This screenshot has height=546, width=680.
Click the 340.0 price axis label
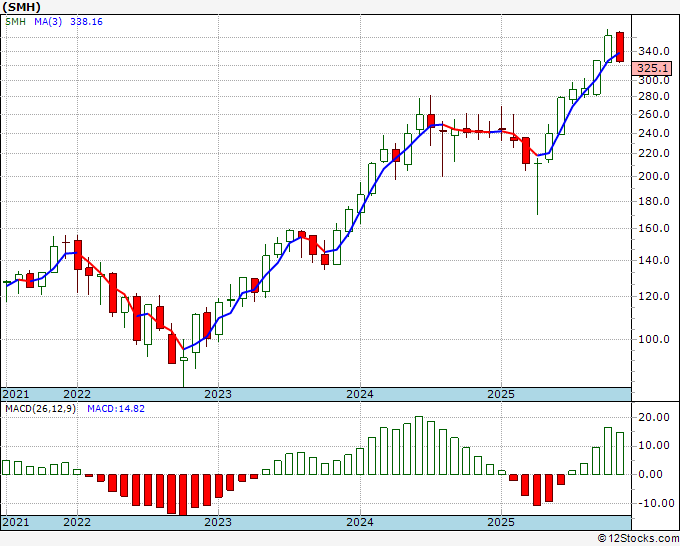[x=654, y=51]
